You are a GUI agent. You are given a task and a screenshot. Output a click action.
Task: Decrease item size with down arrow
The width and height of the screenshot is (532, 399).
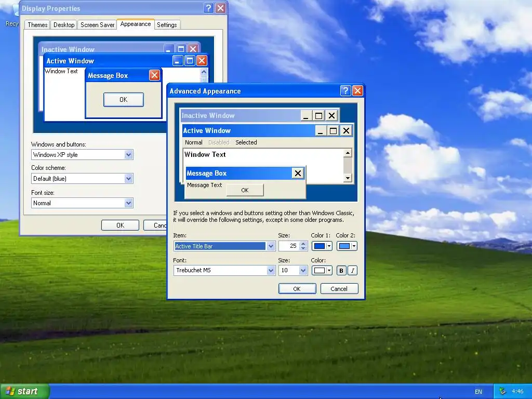[x=303, y=248]
